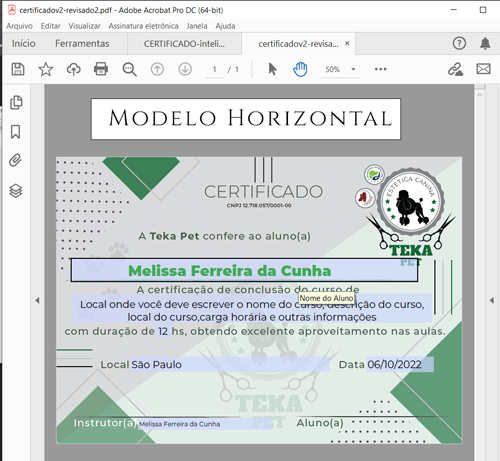Add the document to starred files
500x461 pixels.
point(46,69)
